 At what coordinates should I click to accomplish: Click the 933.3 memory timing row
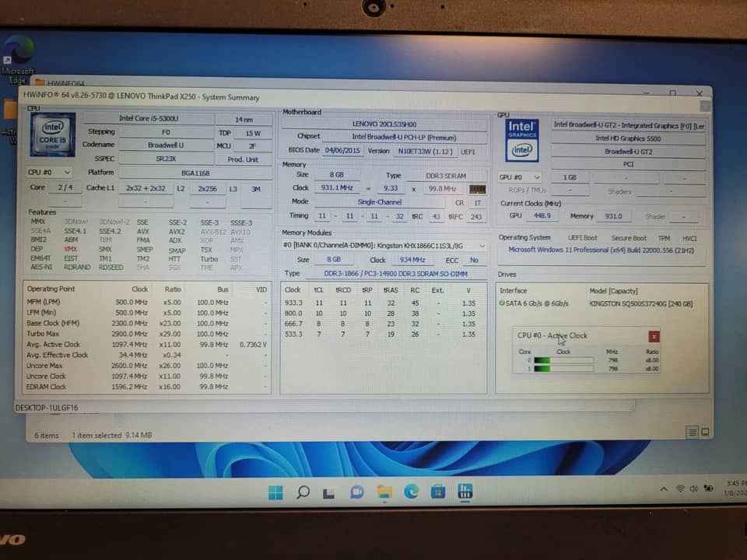(x=380, y=303)
